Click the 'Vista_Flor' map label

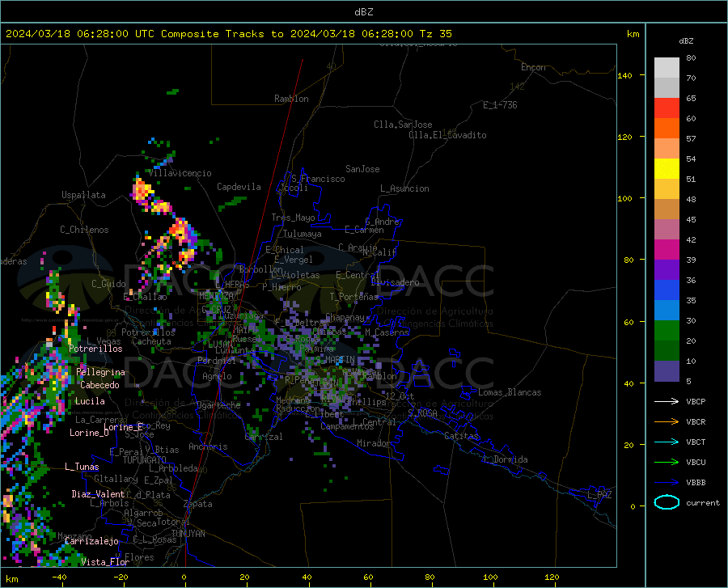[105, 562]
